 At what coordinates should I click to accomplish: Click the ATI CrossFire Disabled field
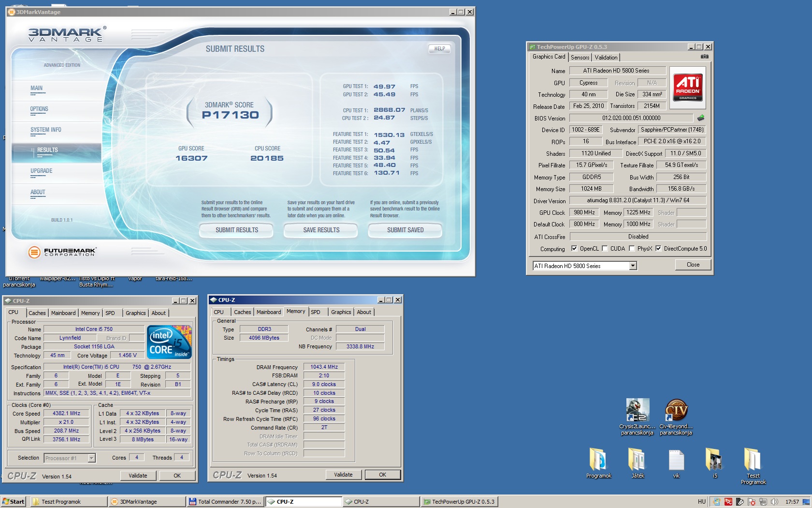pyautogui.click(x=638, y=237)
